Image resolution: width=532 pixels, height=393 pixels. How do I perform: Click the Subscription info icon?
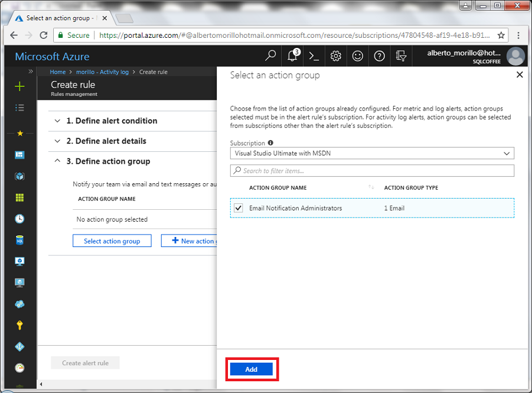pyautogui.click(x=270, y=142)
